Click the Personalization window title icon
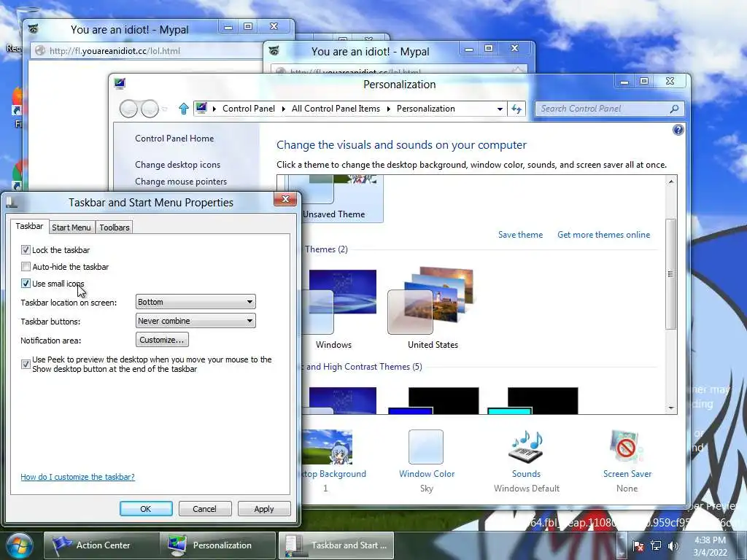The width and height of the screenshot is (747, 560). (x=120, y=84)
